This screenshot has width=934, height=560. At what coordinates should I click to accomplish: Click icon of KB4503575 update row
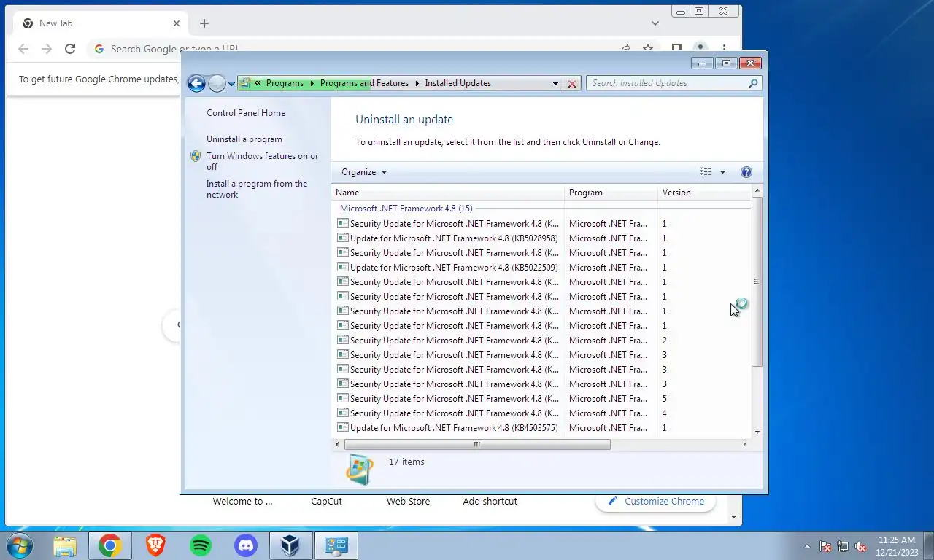(342, 427)
